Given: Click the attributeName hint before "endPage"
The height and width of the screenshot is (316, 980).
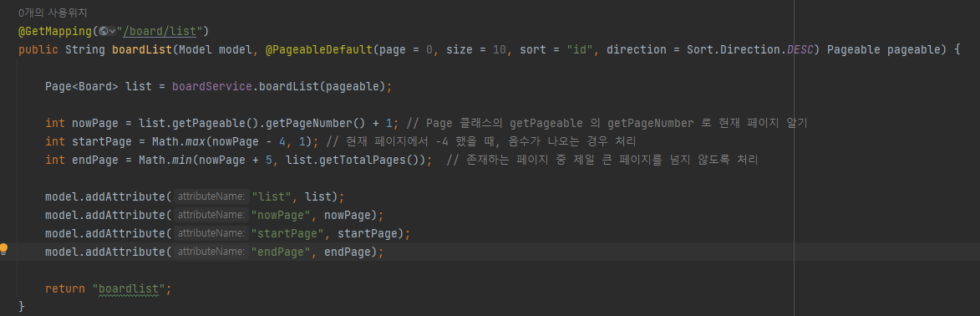Looking at the screenshot, I should point(210,252).
